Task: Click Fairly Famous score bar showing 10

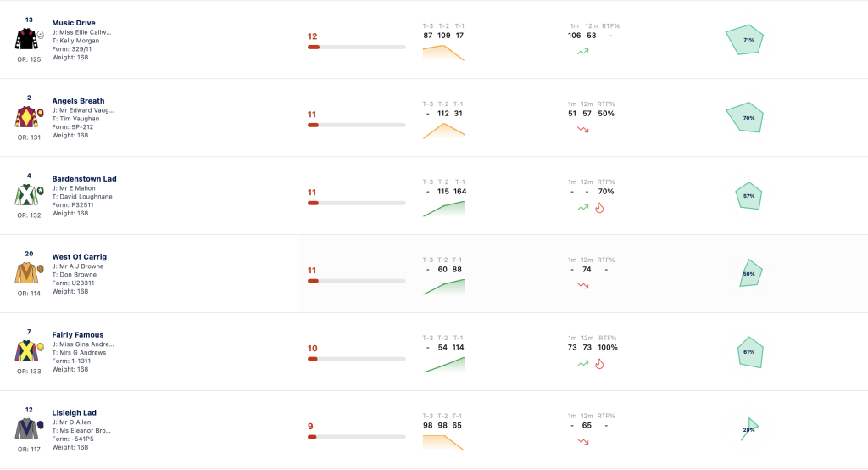Action: [x=357, y=359]
